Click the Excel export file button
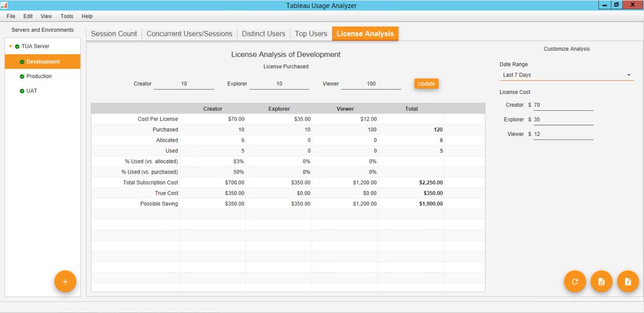 (x=601, y=281)
